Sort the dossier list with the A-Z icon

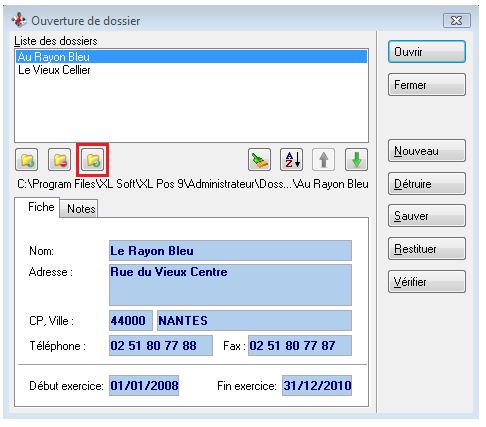pyautogui.click(x=292, y=160)
